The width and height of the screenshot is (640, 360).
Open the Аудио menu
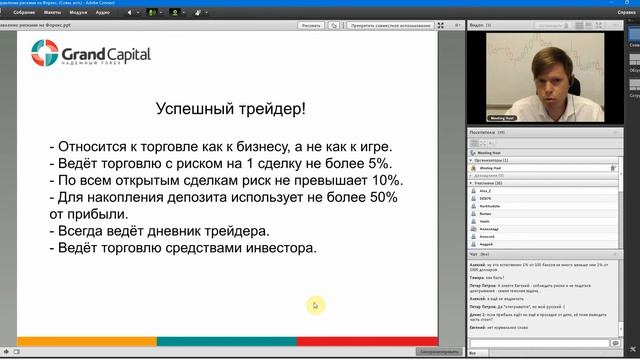pos(102,13)
